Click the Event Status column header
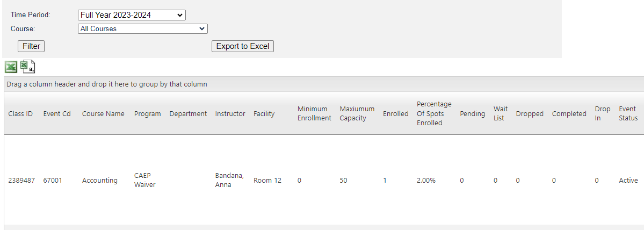This screenshot has width=644, height=230. [628, 113]
